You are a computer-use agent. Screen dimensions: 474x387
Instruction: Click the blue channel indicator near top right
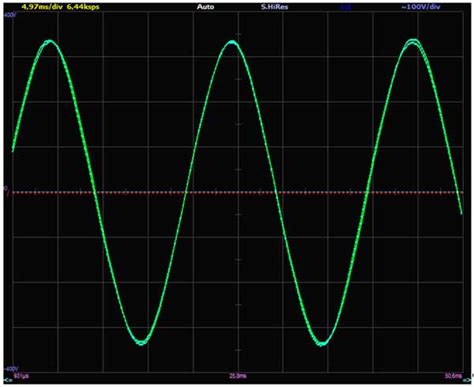(x=346, y=7)
